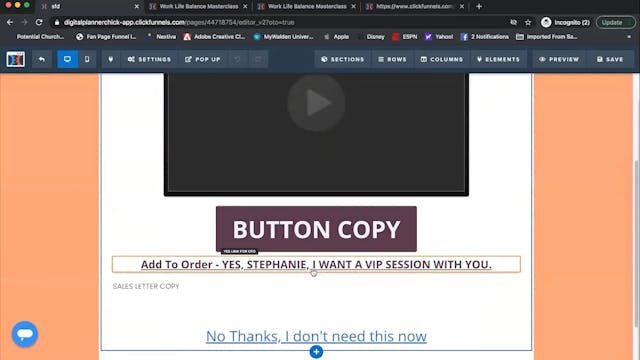Click No Thanks, I don't need this now link
Viewport: 640px width, 360px height.
[x=316, y=336]
